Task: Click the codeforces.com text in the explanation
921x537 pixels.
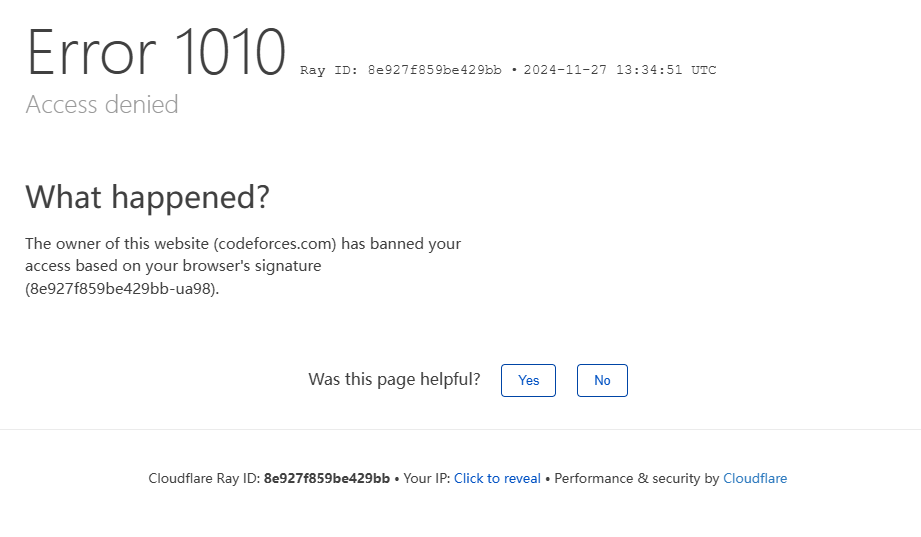Action: (x=275, y=243)
